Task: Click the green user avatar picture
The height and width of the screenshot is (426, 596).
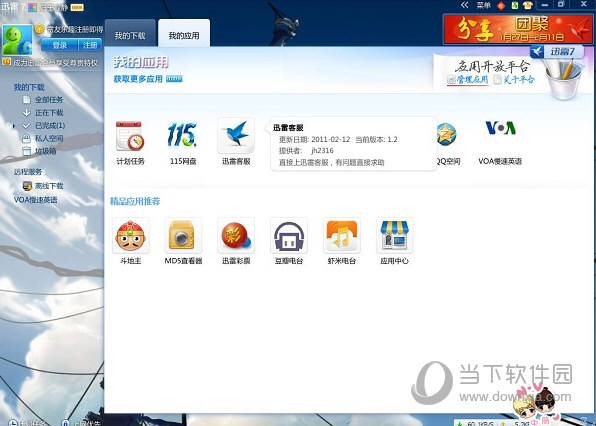Action: point(17,40)
